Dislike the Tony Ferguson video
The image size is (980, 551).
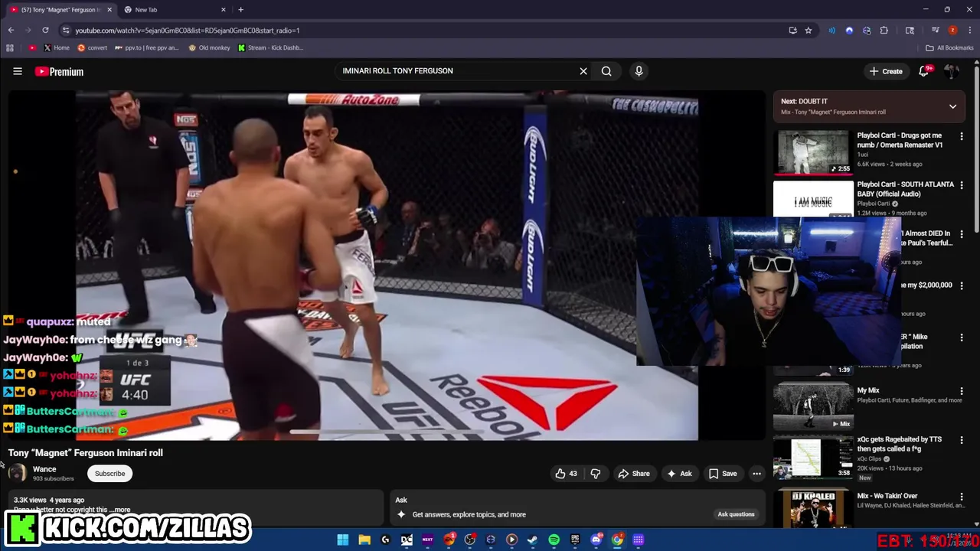coord(596,474)
